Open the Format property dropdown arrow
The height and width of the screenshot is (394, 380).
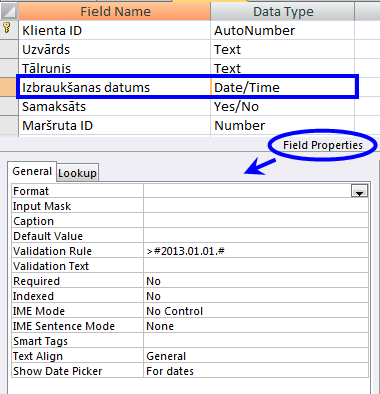click(359, 191)
